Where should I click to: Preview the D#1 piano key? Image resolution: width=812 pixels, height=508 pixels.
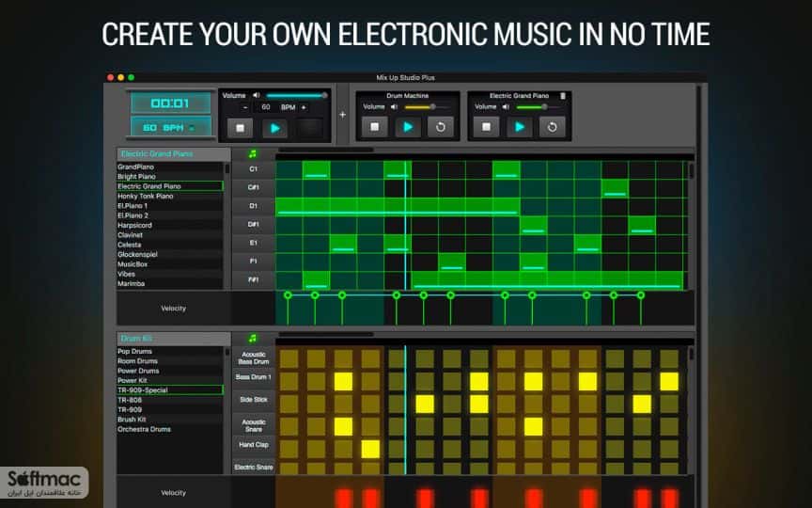tap(253, 225)
